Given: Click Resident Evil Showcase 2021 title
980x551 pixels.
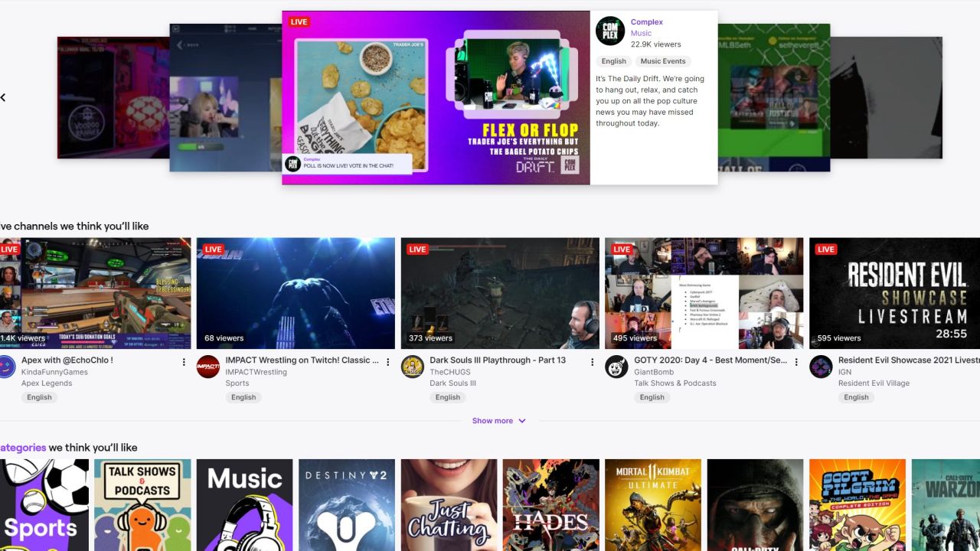Looking at the screenshot, I should click(x=909, y=360).
